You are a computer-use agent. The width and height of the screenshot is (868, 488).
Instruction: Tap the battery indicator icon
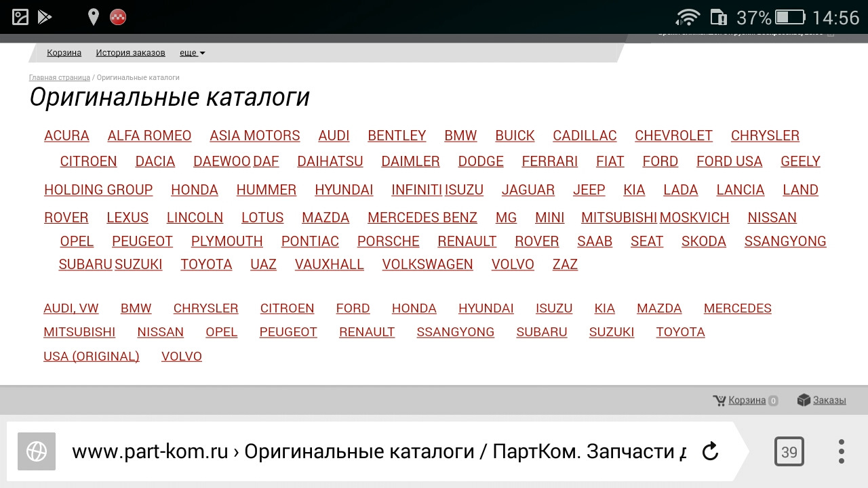click(x=789, y=17)
